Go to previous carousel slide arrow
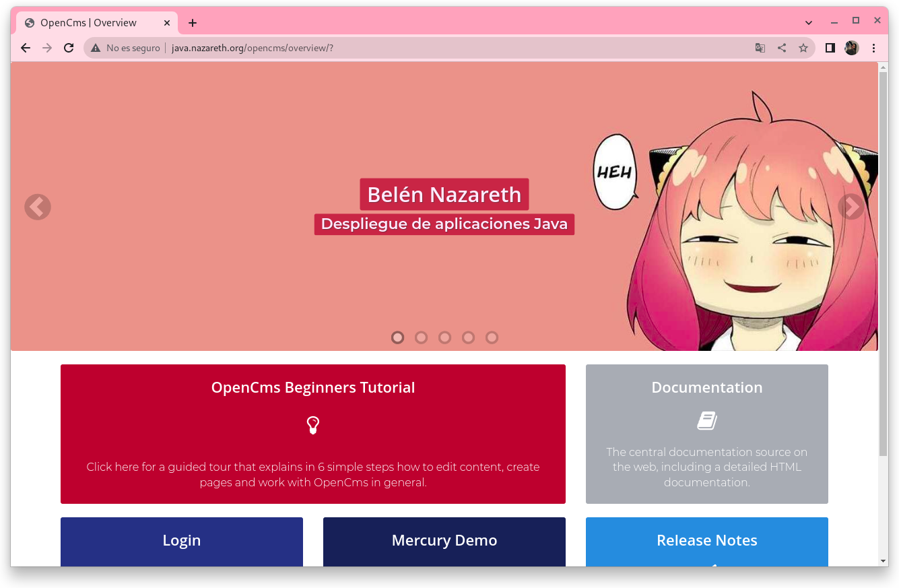 point(38,207)
